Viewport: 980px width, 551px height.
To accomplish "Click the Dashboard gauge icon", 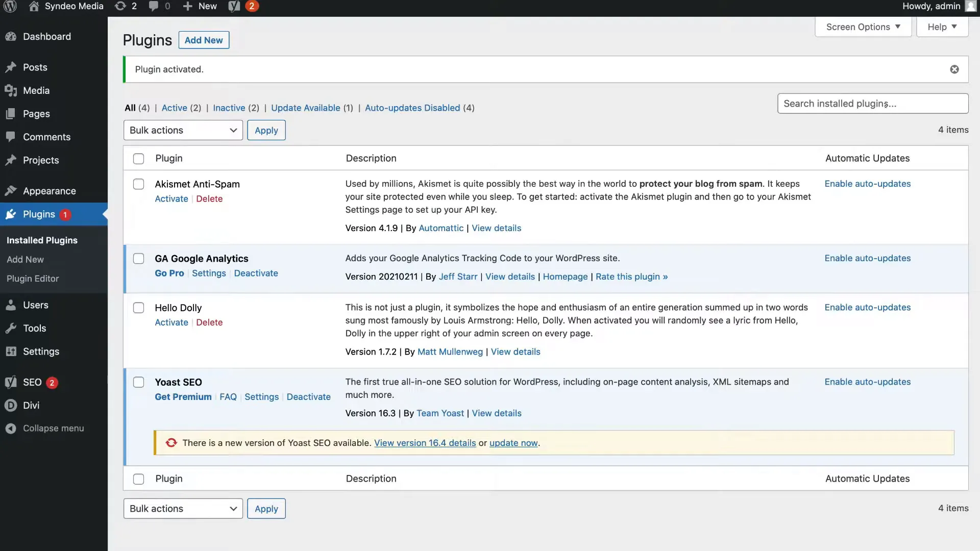I will point(11,37).
